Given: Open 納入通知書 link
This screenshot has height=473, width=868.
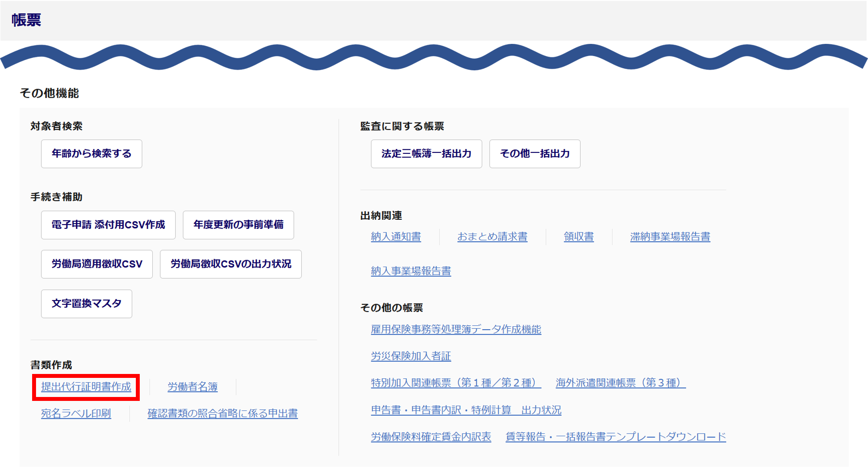Looking at the screenshot, I should point(396,237).
